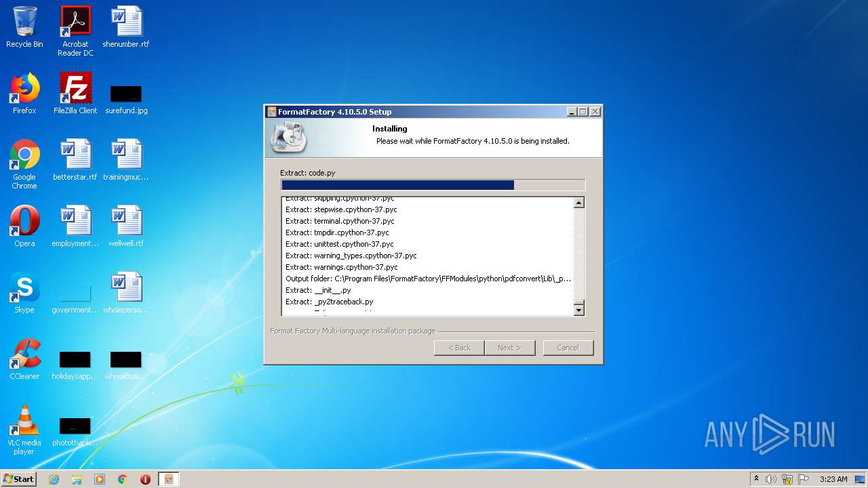Click the log list scroll-down arrow
Viewport: 868px width, 488px height.
[579, 310]
